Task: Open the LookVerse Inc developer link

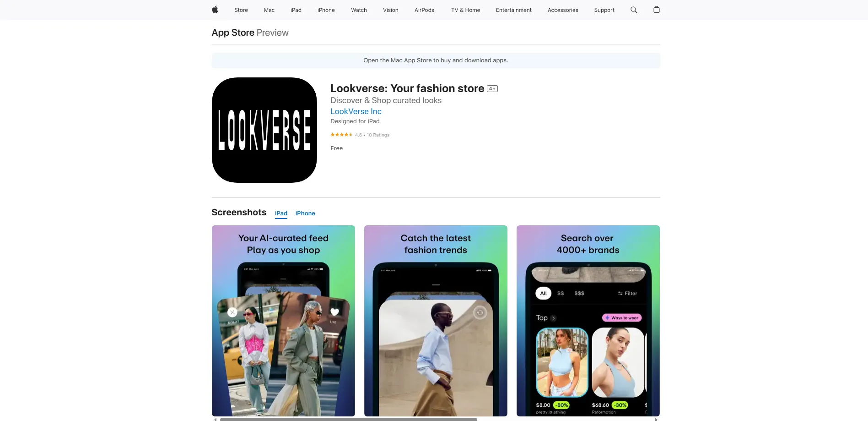Action: click(356, 111)
